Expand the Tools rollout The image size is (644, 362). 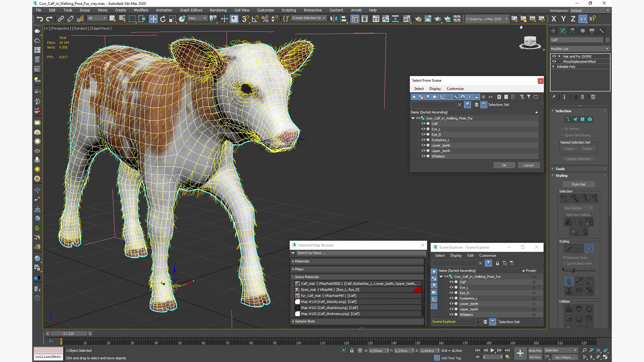560,169
